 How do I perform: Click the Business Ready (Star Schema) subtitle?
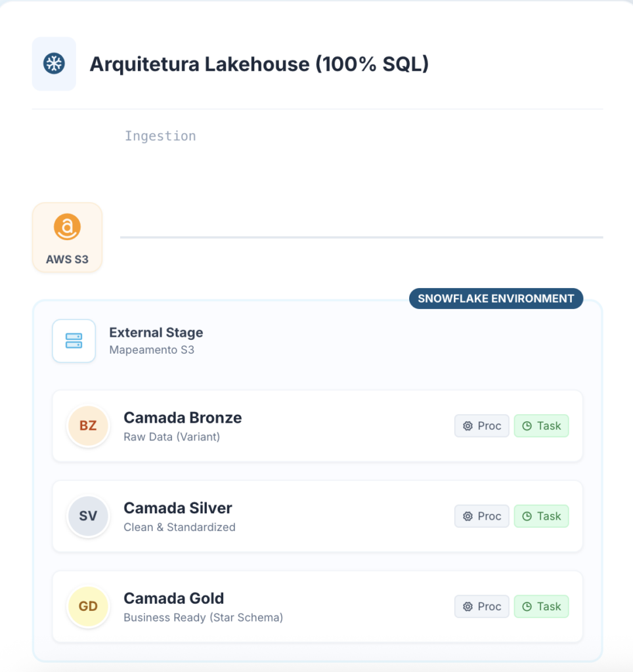click(203, 618)
